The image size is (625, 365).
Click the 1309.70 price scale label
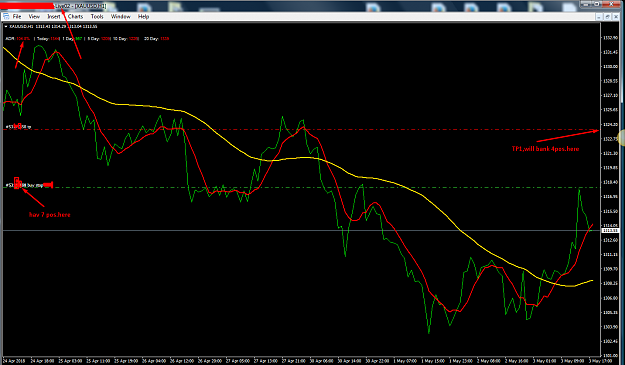coord(610,269)
